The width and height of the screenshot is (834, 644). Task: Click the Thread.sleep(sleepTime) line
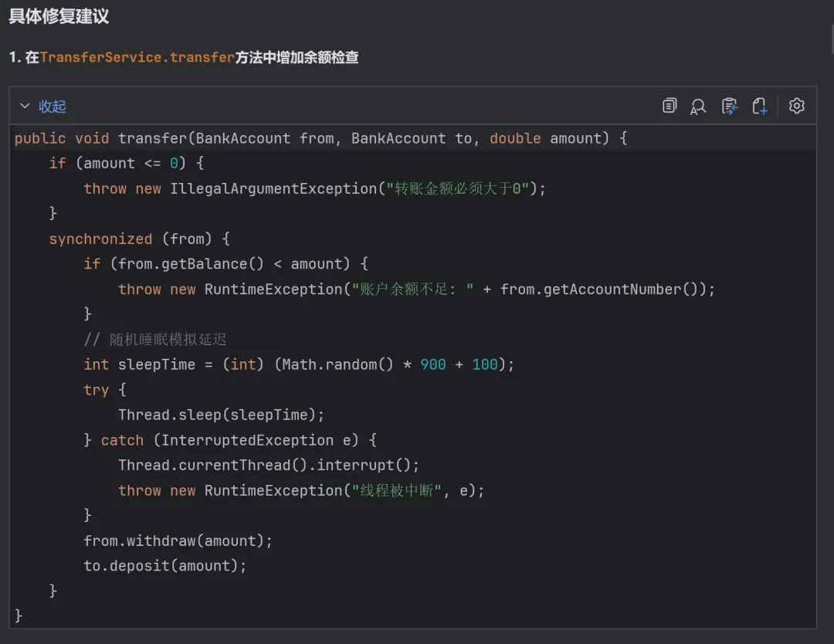tap(221, 415)
